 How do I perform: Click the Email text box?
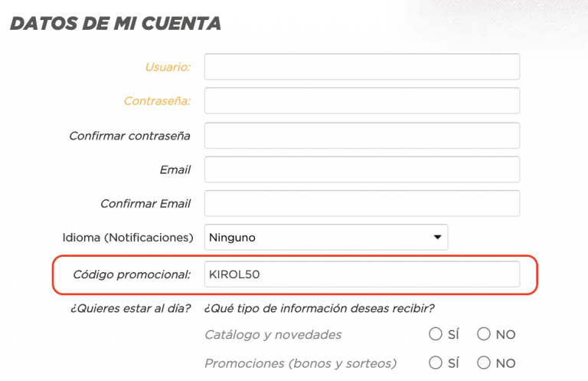pos(362,169)
